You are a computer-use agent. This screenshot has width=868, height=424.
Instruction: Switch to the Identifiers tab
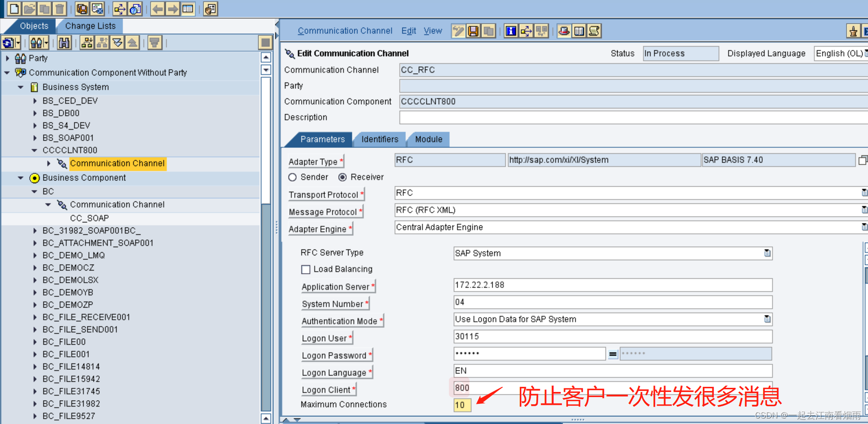click(x=379, y=139)
